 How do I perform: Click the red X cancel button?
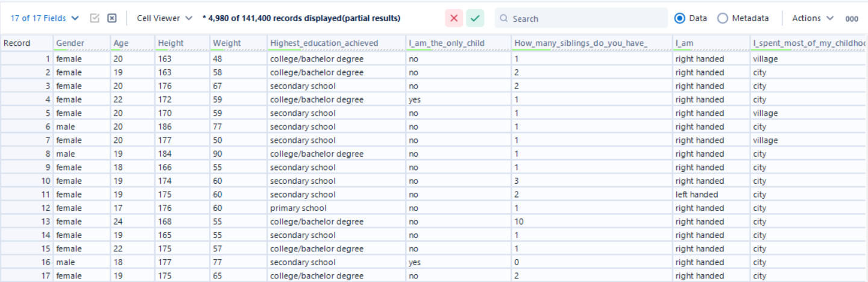454,18
